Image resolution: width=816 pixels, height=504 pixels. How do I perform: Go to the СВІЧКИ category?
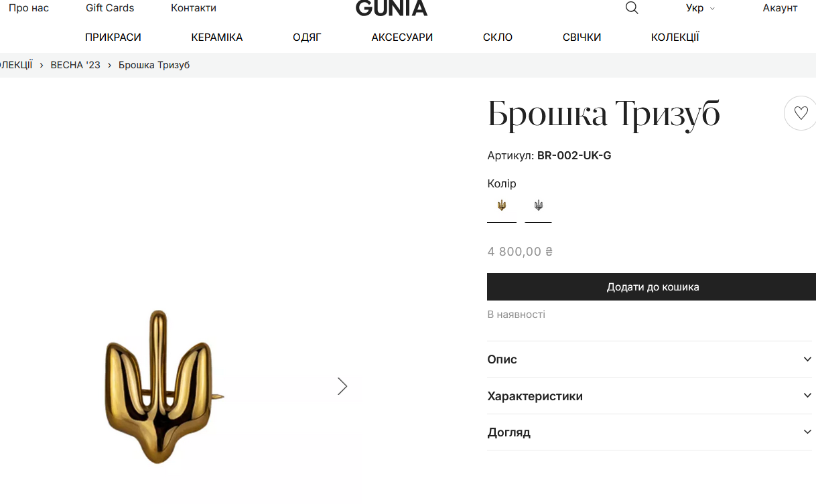[582, 37]
